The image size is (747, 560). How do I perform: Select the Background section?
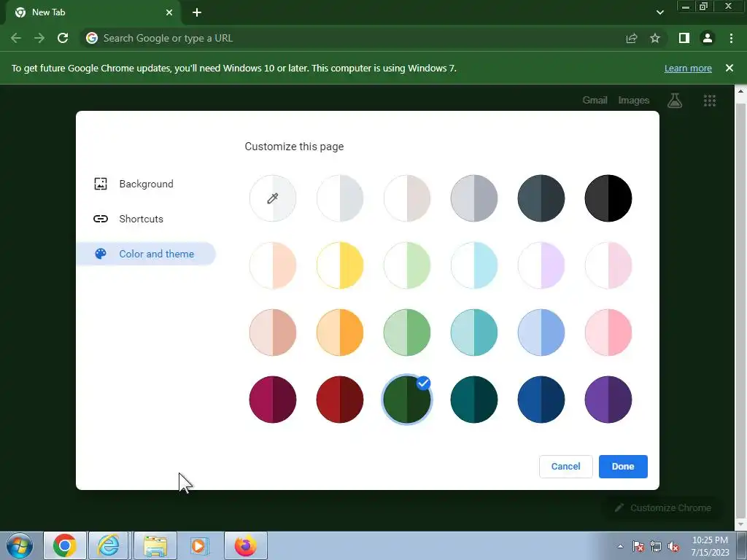point(146,184)
